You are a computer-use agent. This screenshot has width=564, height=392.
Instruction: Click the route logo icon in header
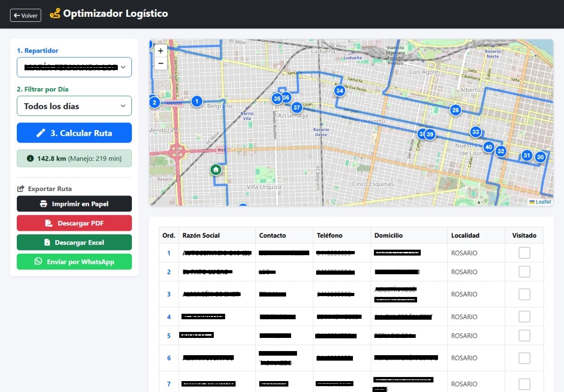point(55,14)
